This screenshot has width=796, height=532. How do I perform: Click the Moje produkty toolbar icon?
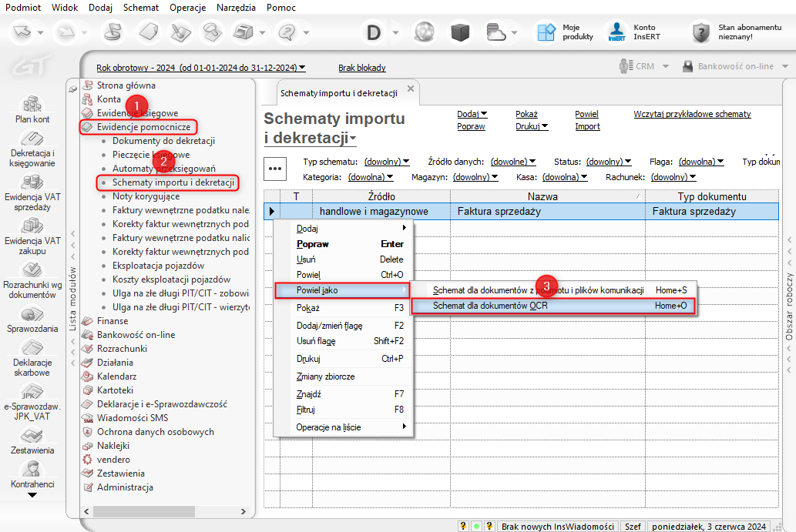546,32
